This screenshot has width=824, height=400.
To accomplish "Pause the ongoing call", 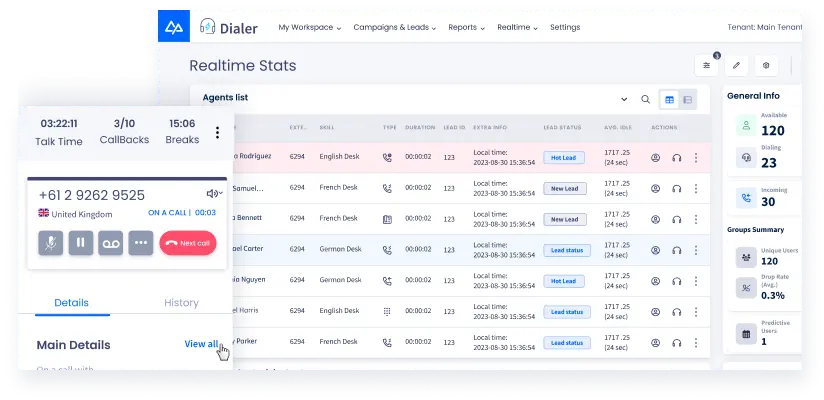I will (81, 243).
